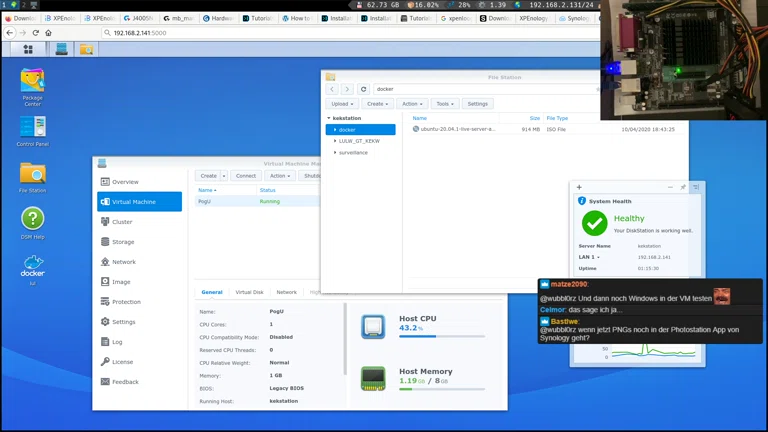This screenshot has width=768, height=432.
Task: Switch to the J4005N browser tab
Action: (139, 18)
